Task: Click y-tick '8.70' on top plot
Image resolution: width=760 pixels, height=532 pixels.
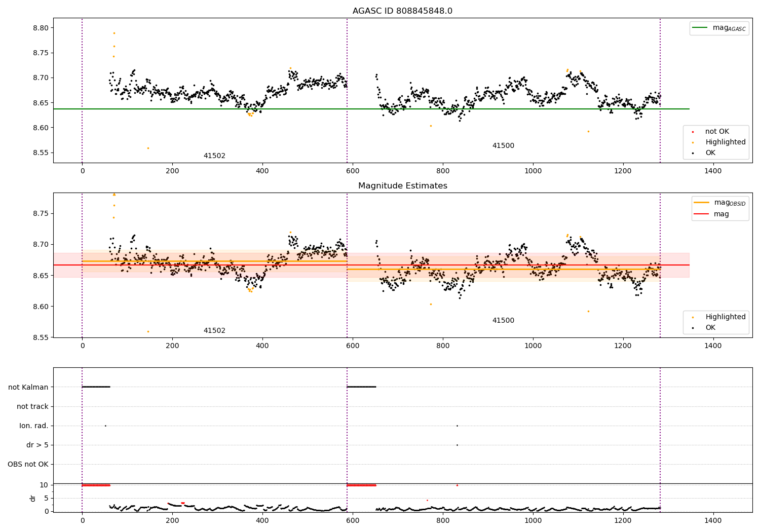Action: [x=41, y=78]
